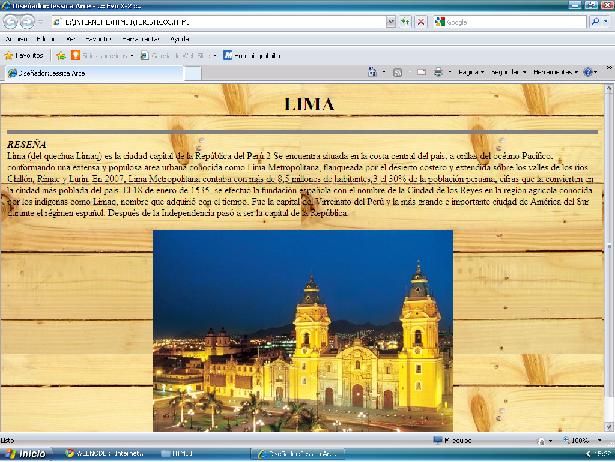Open the Help question mark icon

click(588, 72)
